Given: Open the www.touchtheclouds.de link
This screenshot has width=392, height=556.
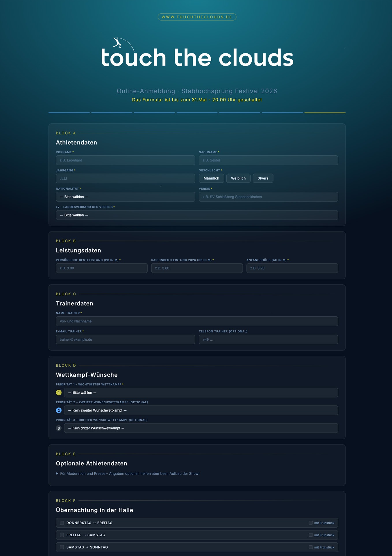Looking at the screenshot, I should tap(197, 17).
